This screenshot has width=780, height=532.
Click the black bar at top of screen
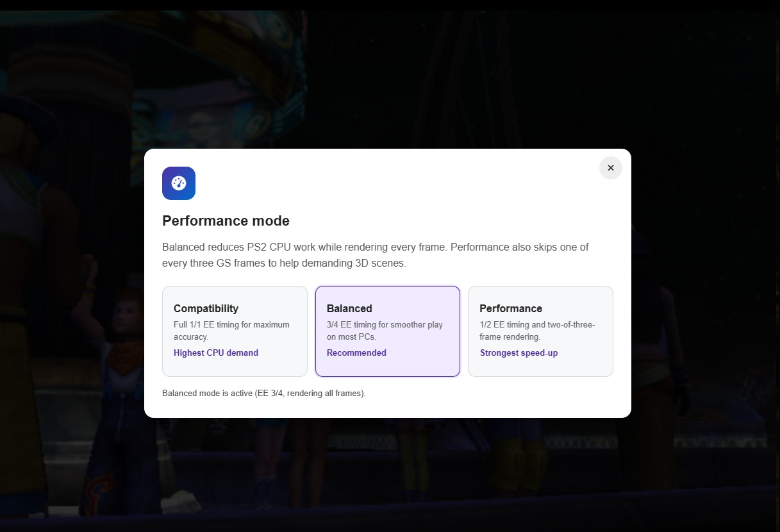pyautogui.click(x=390, y=4)
